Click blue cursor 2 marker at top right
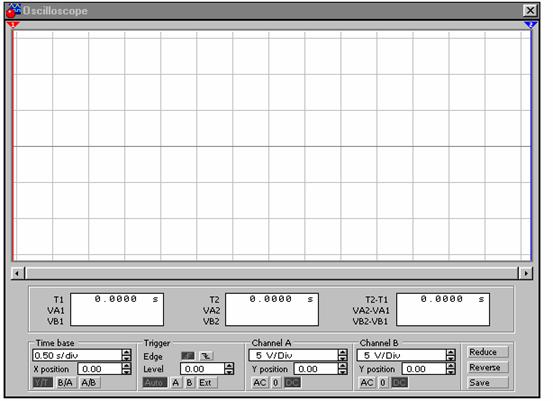The width and height of the screenshot is (553, 401). (531, 25)
